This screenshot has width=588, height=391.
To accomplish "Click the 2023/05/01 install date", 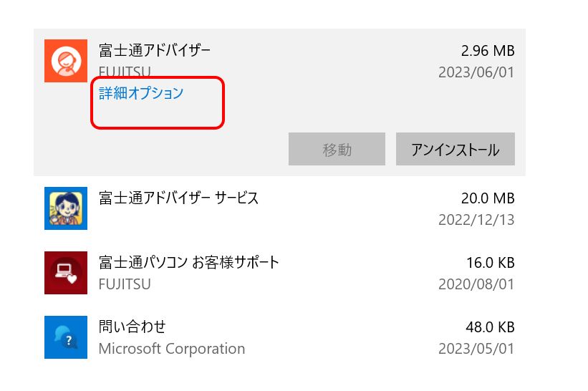I will 476,349.
